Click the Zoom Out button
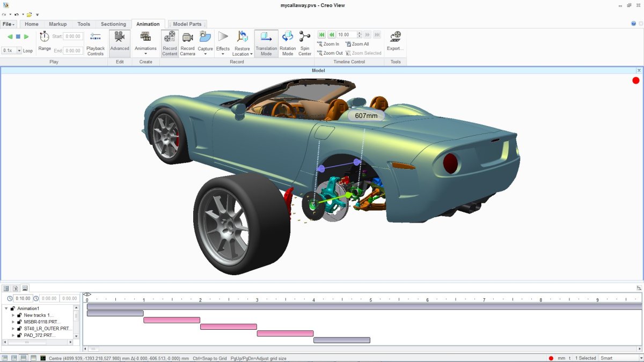 pyautogui.click(x=329, y=53)
